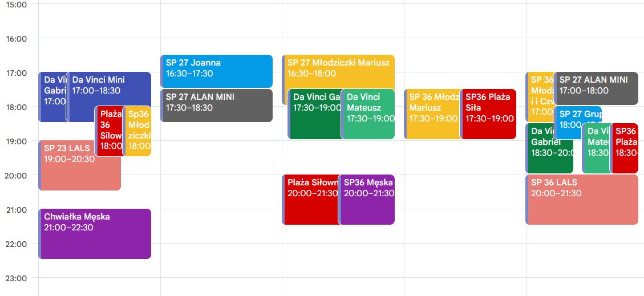
Task: Click the SP 27 Joanna 16:30–17:30 event
Action: [x=216, y=68]
